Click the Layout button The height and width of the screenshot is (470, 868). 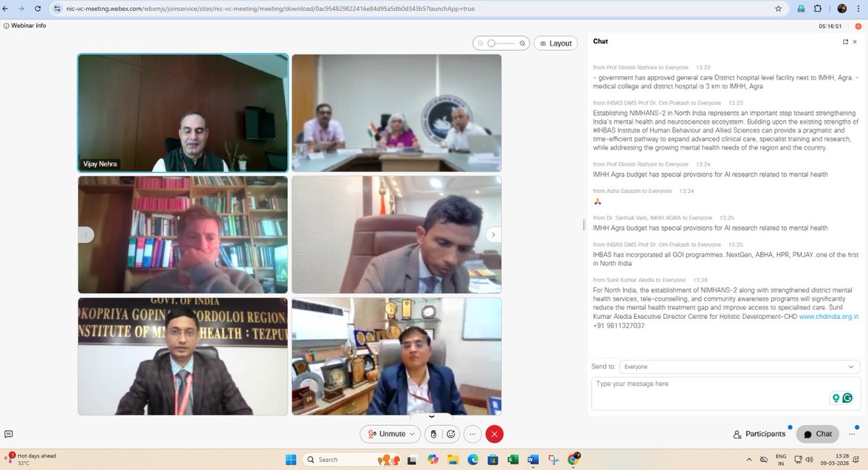(x=556, y=43)
